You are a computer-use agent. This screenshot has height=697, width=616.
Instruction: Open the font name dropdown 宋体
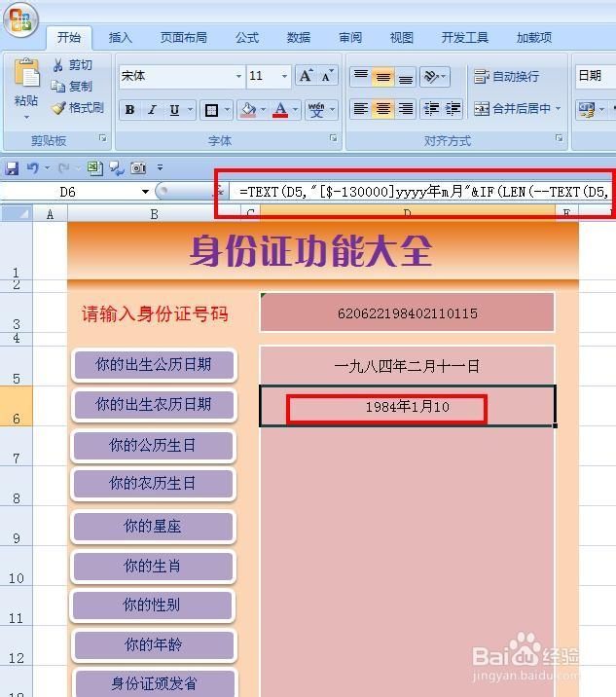pos(238,76)
